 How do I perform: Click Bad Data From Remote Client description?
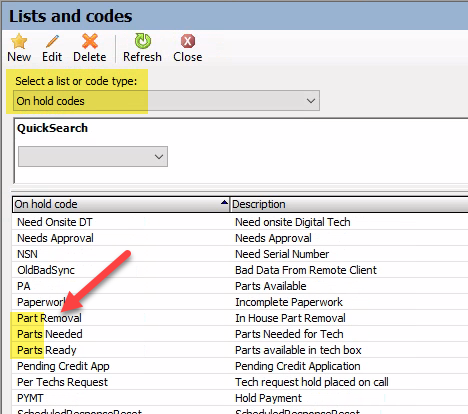click(306, 270)
